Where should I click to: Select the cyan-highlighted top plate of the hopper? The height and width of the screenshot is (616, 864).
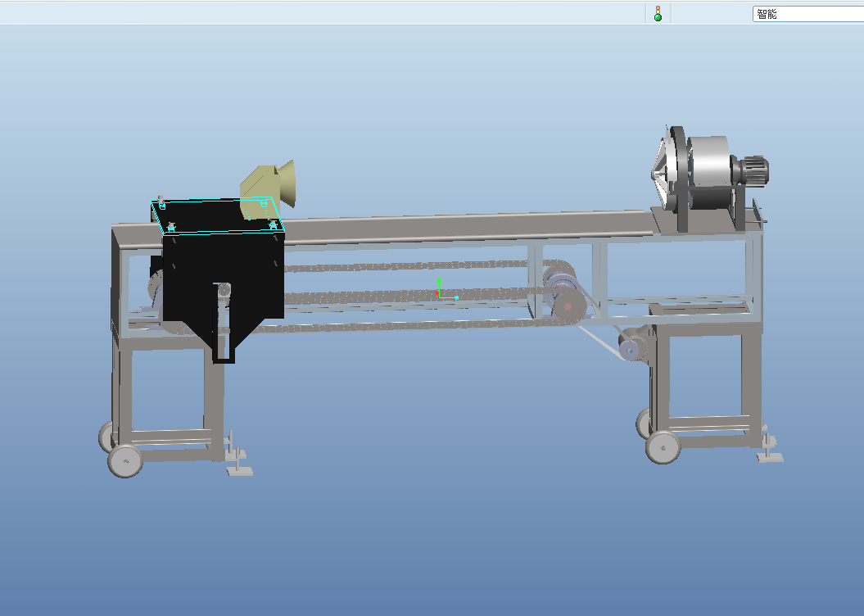point(218,216)
